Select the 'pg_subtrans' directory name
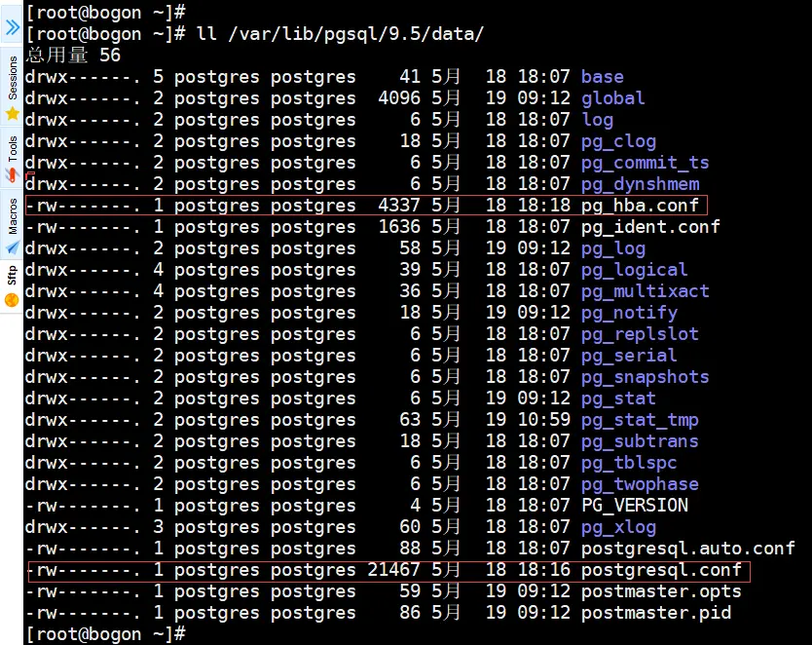Image resolution: width=812 pixels, height=645 pixels. coord(640,441)
